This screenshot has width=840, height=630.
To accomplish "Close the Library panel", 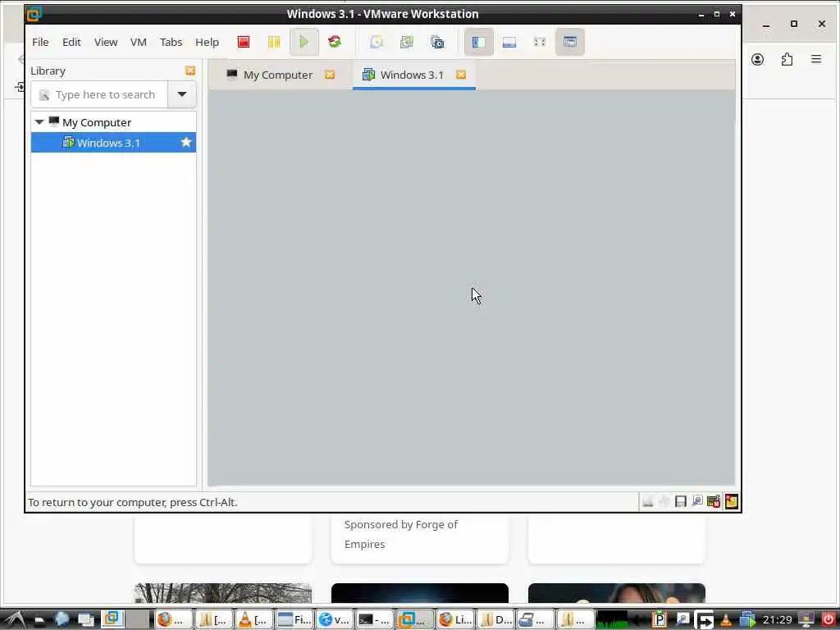I will 190,71.
